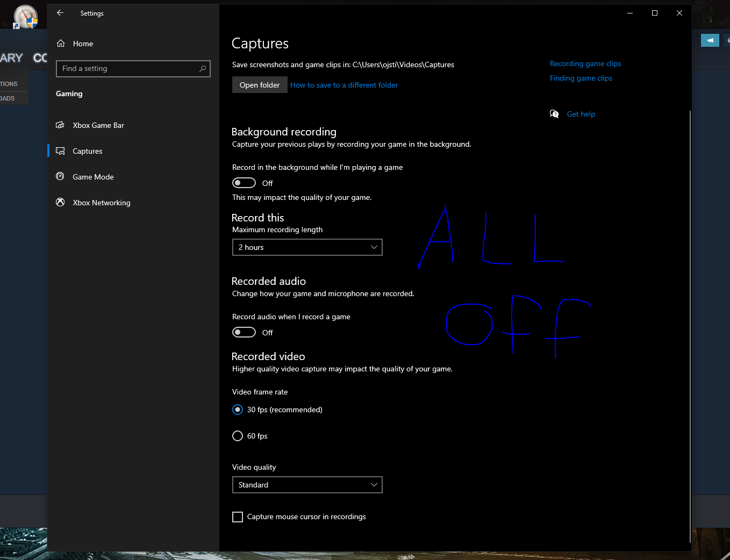Viewport: 730px width, 560px height.
Task: Open the Recording game clips link
Action: coord(585,63)
